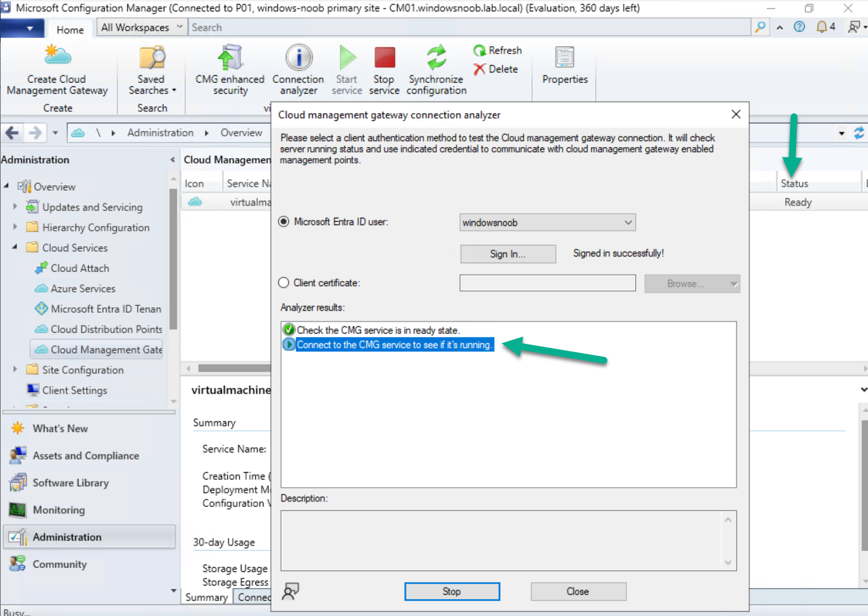Open the help question mark icon
The width and height of the screenshot is (868, 616).
pos(799,27)
